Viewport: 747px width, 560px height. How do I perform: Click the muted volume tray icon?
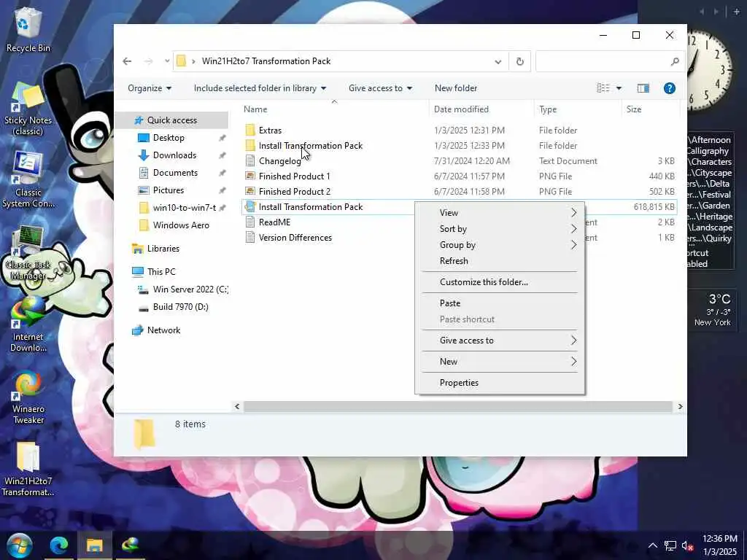pos(687,545)
